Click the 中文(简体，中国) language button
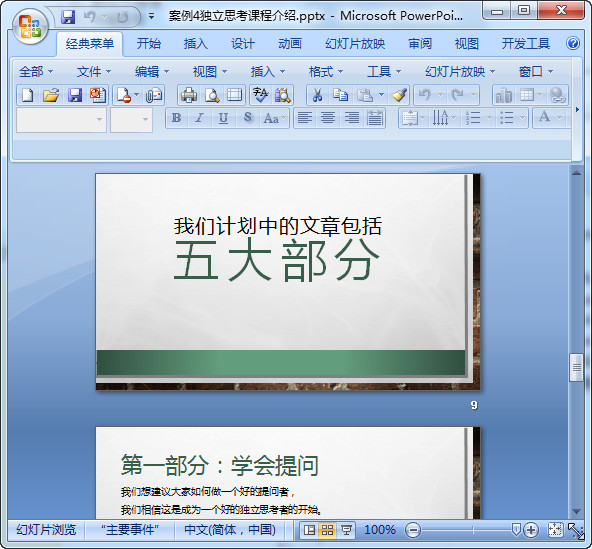The width and height of the screenshot is (592, 549). tap(230, 530)
